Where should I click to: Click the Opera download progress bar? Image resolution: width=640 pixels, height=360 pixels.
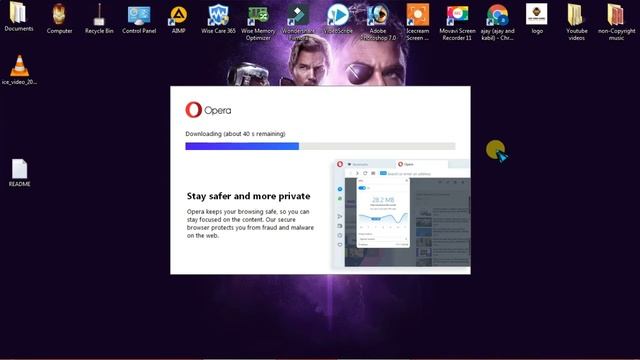pyautogui.click(x=320, y=146)
